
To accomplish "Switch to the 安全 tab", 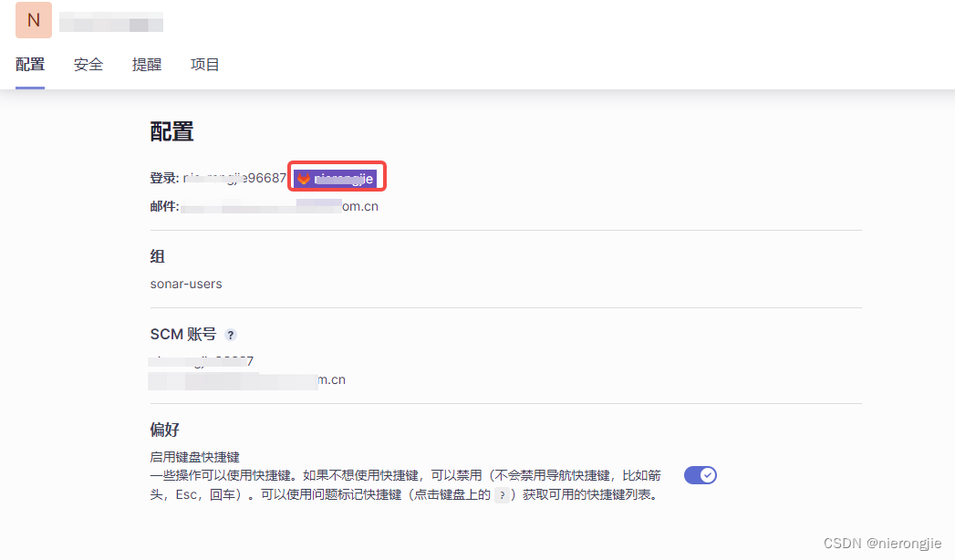I will point(88,64).
